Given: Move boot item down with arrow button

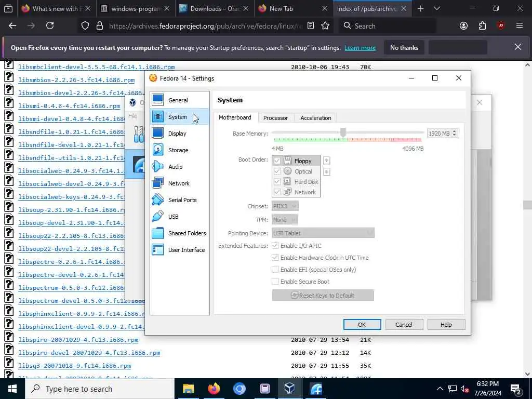Looking at the screenshot, I should pos(326,172).
